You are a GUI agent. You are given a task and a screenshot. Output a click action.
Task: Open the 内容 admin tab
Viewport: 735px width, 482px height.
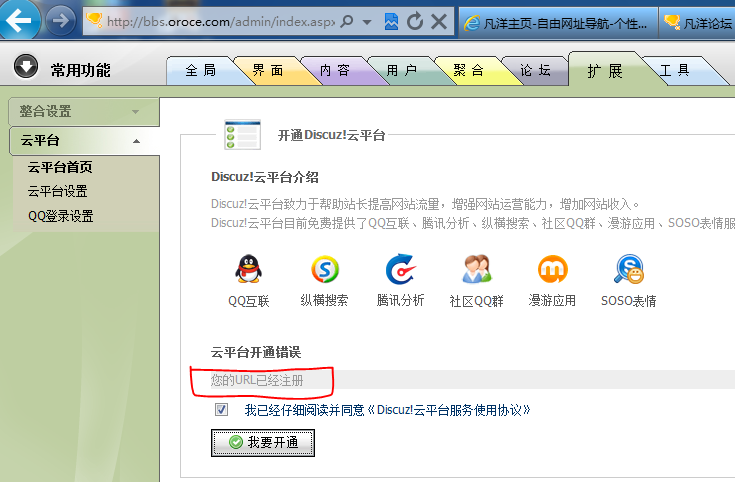click(x=335, y=70)
